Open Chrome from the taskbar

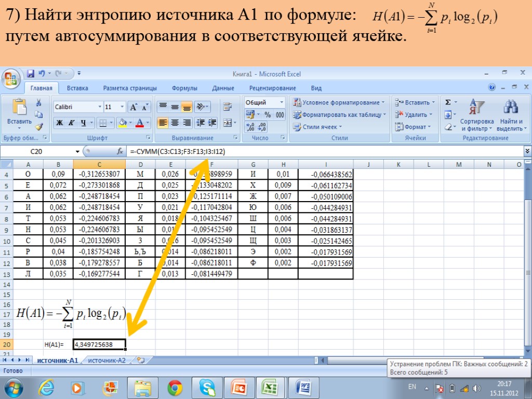(175, 388)
